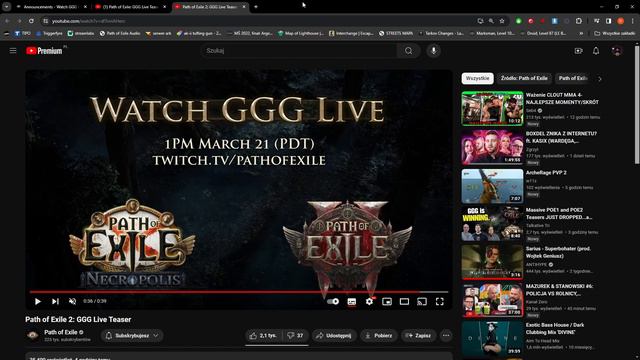Switch to the middle Path of Exile tab

click(130, 7)
